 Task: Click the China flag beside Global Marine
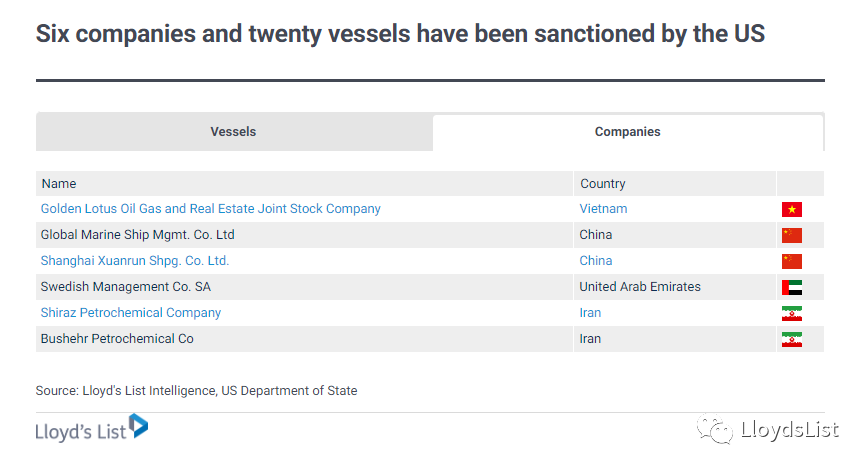click(791, 235)
